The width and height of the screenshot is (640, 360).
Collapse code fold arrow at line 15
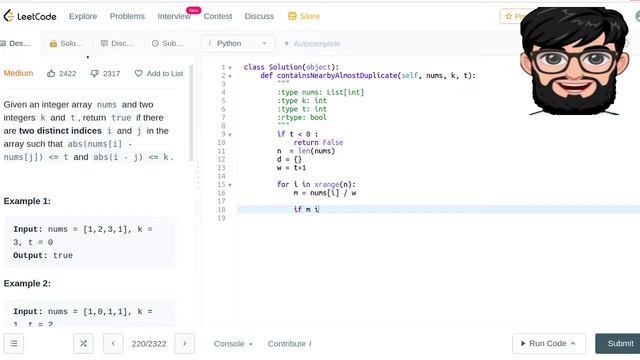coord(230,185)
